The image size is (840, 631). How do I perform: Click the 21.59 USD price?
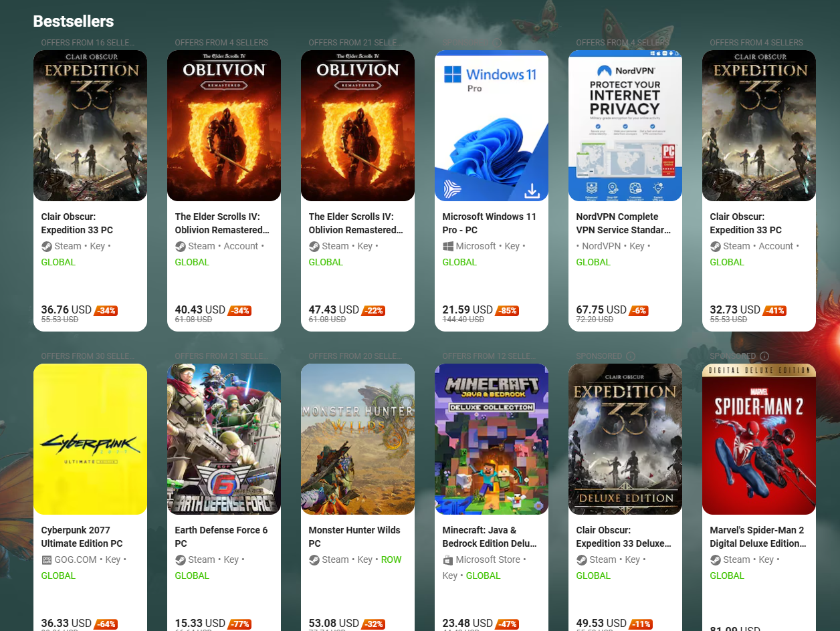(x=467, y=310)
